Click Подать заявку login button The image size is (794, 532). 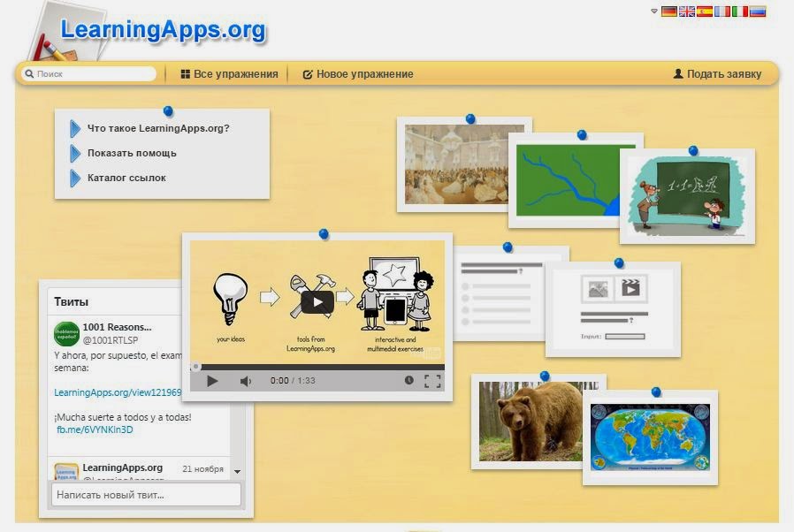tap(717, 74)
